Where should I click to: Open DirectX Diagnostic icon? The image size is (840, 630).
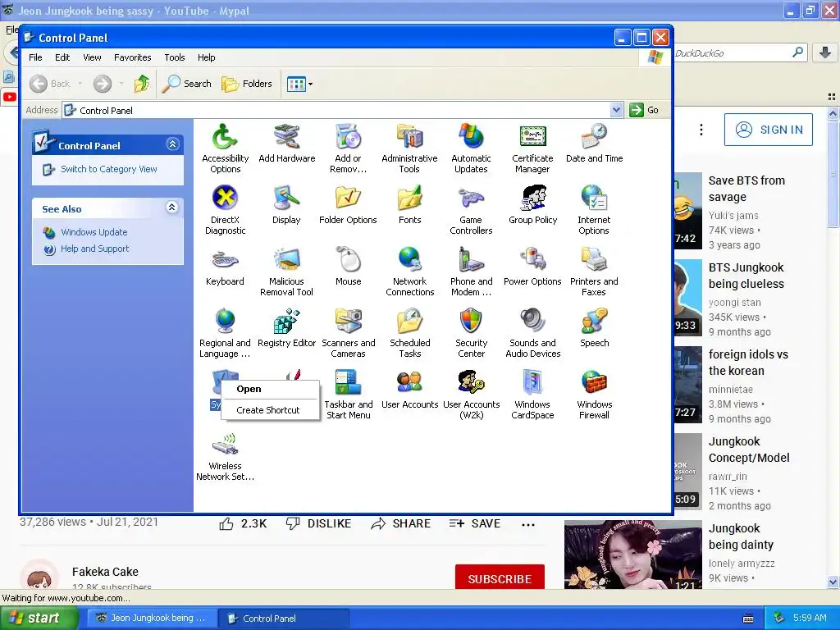click(225, 211)
